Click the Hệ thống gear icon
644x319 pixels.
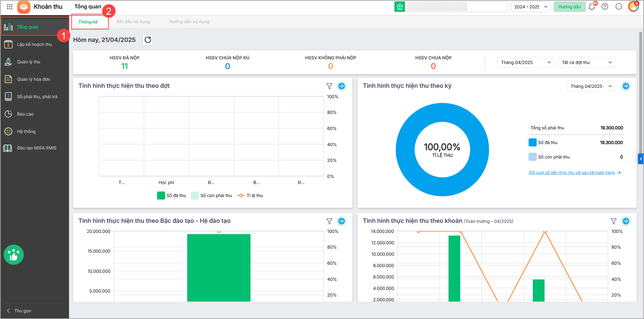(x=8, y=131)
